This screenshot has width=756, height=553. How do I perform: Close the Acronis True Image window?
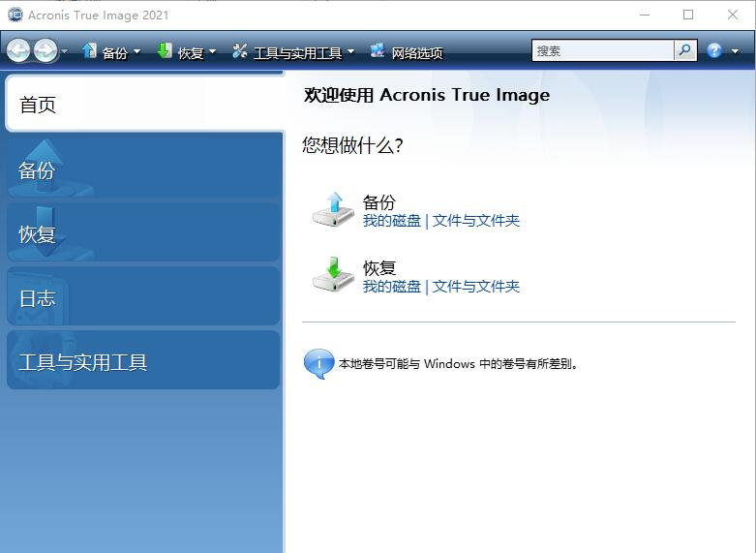click(733, 15)
